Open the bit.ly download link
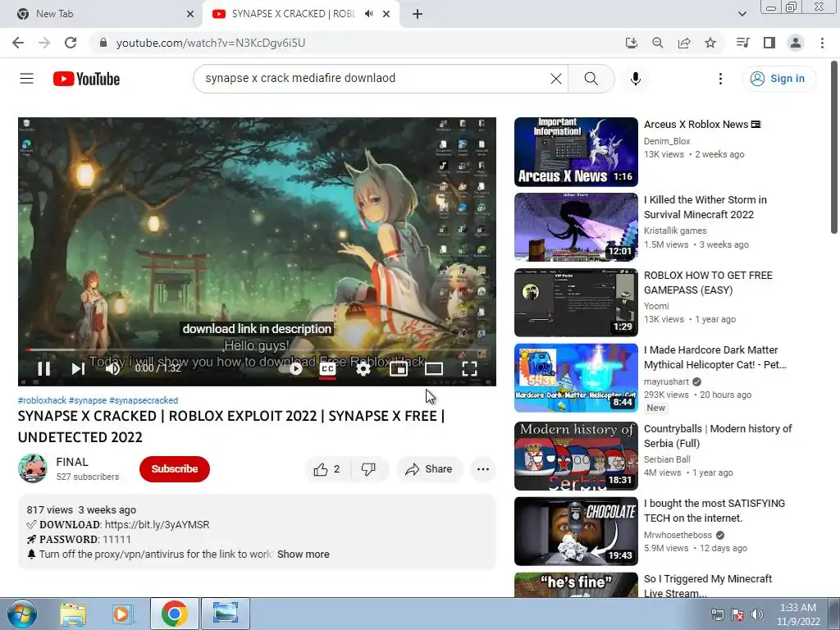 tap(157, 525)
